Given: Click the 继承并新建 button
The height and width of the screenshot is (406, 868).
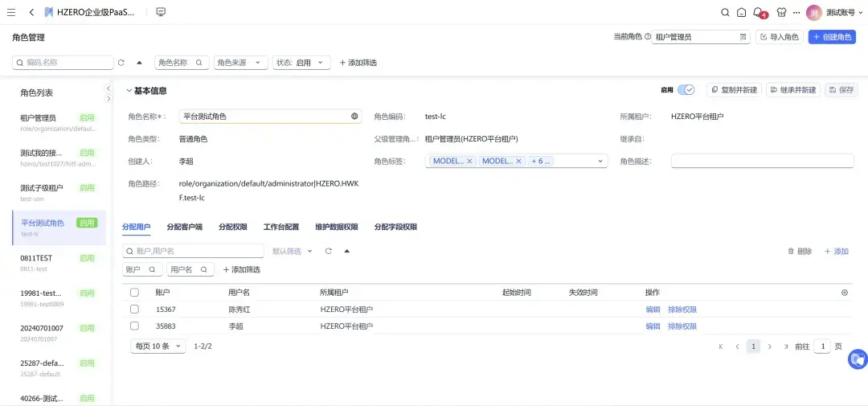Looking at the screenshot, I should click(793, 90).
